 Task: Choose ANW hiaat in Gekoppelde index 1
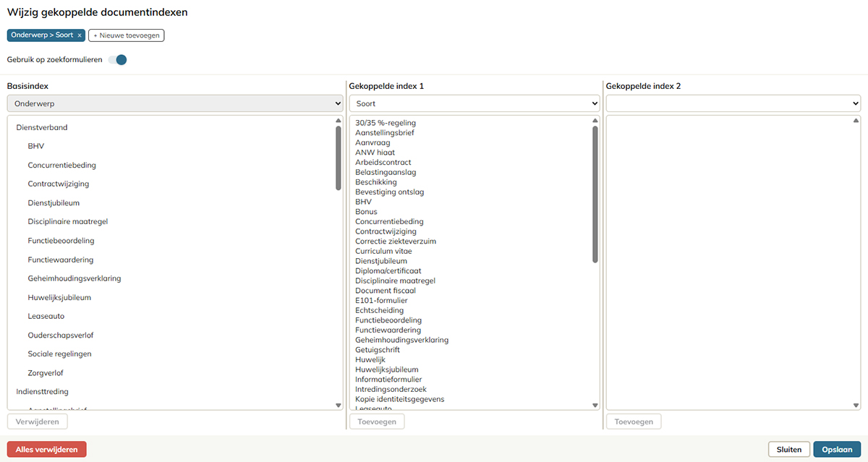[x=375, y=153]
